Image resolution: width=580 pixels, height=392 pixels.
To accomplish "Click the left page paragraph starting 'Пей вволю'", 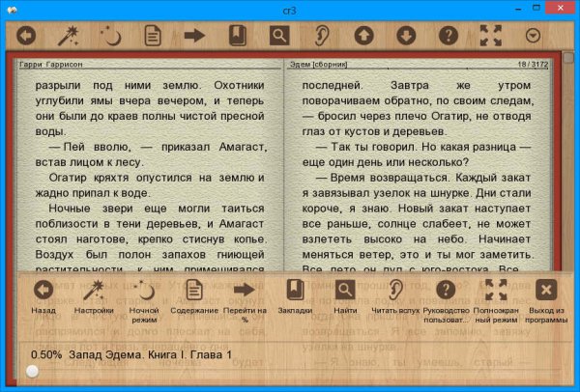I will [151, 154].
